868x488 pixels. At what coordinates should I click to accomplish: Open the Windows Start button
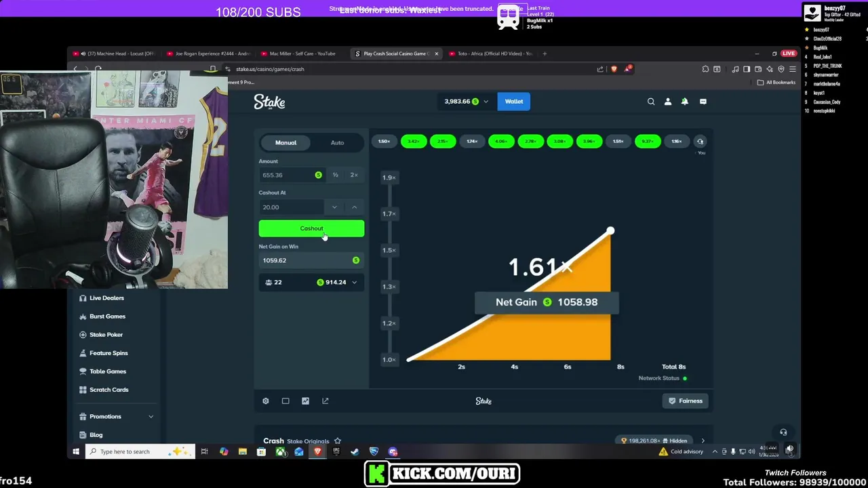point(76,451)
